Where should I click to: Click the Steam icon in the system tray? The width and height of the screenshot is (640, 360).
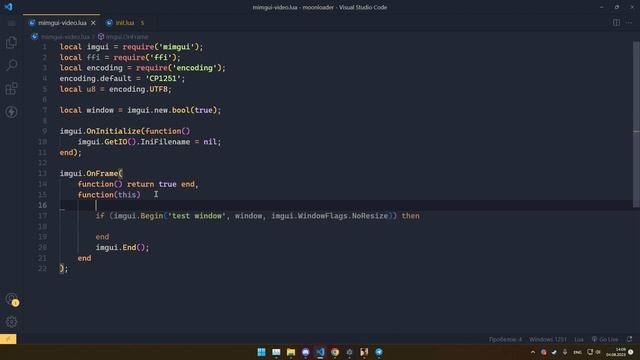coord(554,352)
